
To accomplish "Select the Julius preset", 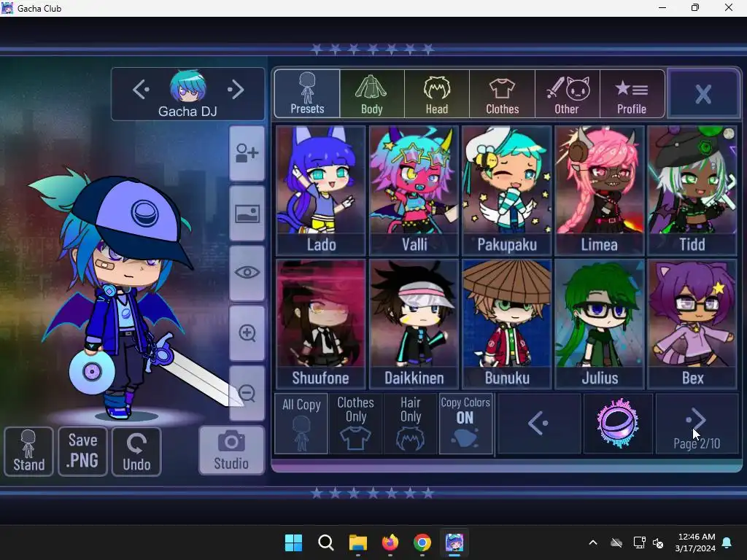I will (x=600, y=324).
